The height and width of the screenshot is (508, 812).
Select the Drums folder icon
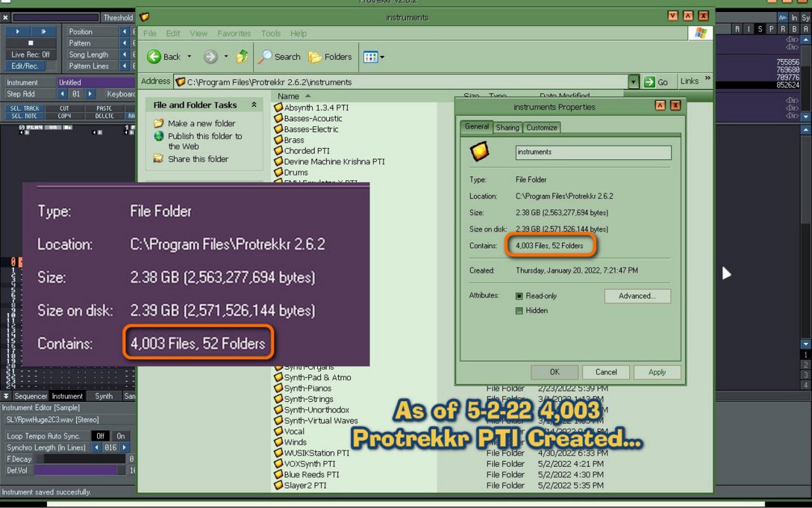click(278, 172)
